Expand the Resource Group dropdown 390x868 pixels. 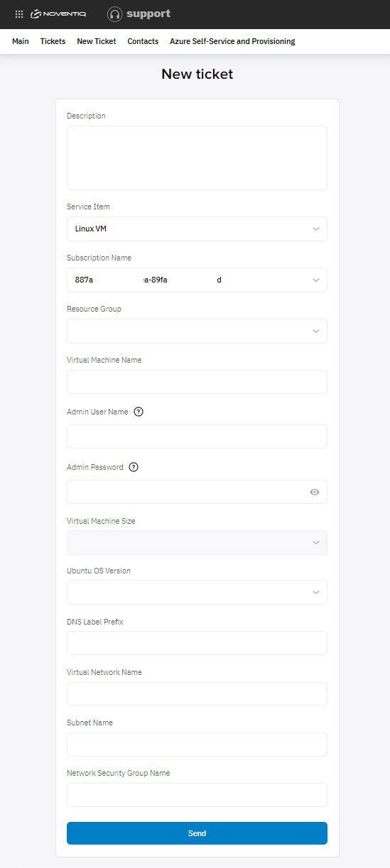tap(197, 331)
